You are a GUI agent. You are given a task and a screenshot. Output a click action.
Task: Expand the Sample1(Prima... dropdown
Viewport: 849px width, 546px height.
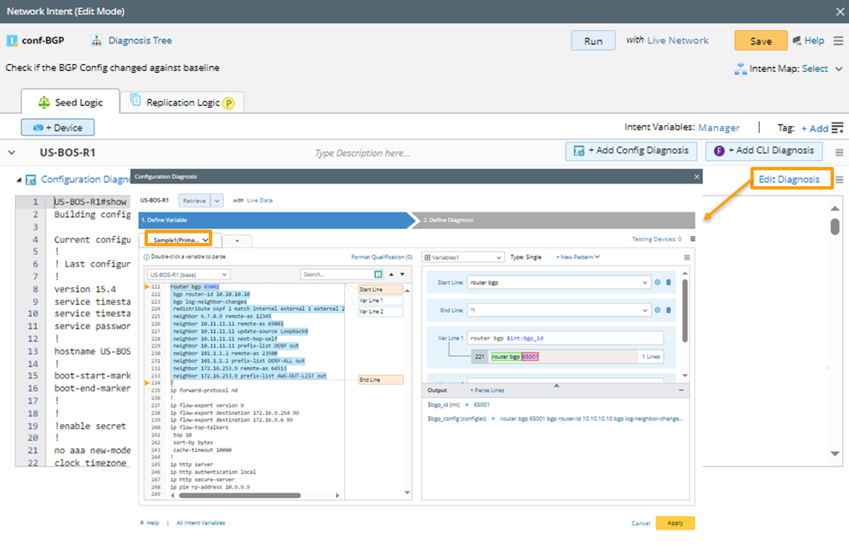point(205,239)
